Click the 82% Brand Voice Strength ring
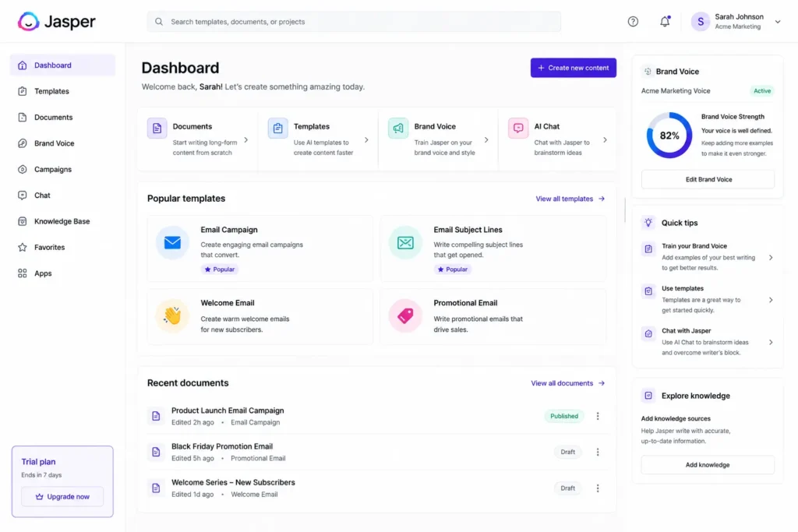The width and height of the screenshot is (798, 532). tap(669, 136)
